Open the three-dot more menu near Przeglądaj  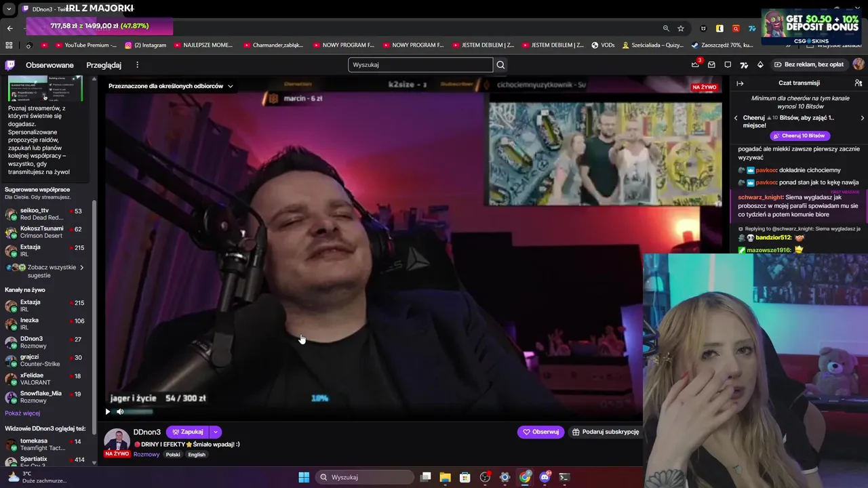[x=137, y=65]
